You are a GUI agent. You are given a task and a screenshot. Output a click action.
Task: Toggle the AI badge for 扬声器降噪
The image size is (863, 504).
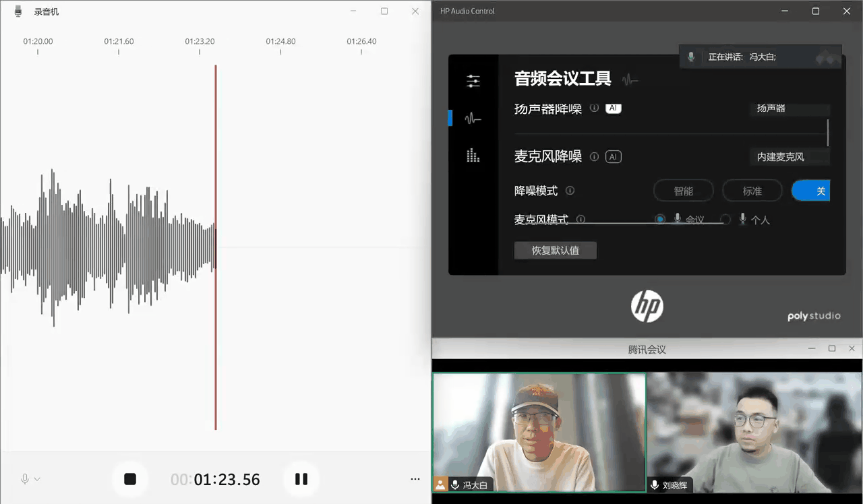[613, 108]
